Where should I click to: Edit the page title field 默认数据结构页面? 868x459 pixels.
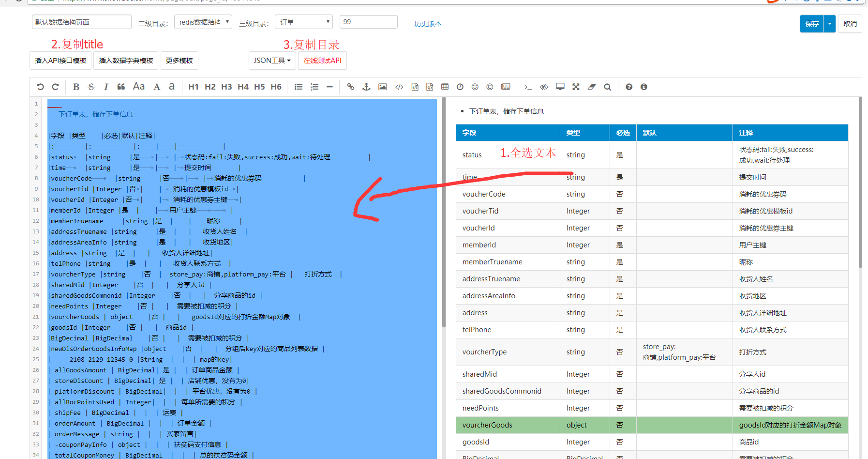tap(82, 22)
